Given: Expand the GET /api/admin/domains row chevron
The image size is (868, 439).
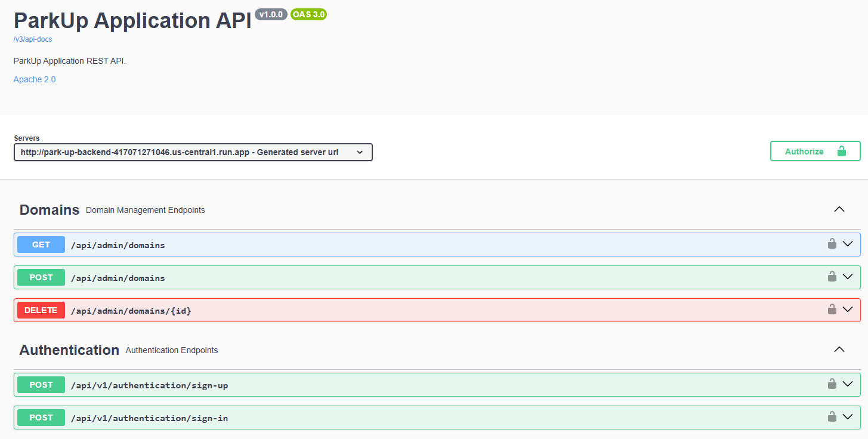Looking at the screenshot, I should [x=848, y=244].
